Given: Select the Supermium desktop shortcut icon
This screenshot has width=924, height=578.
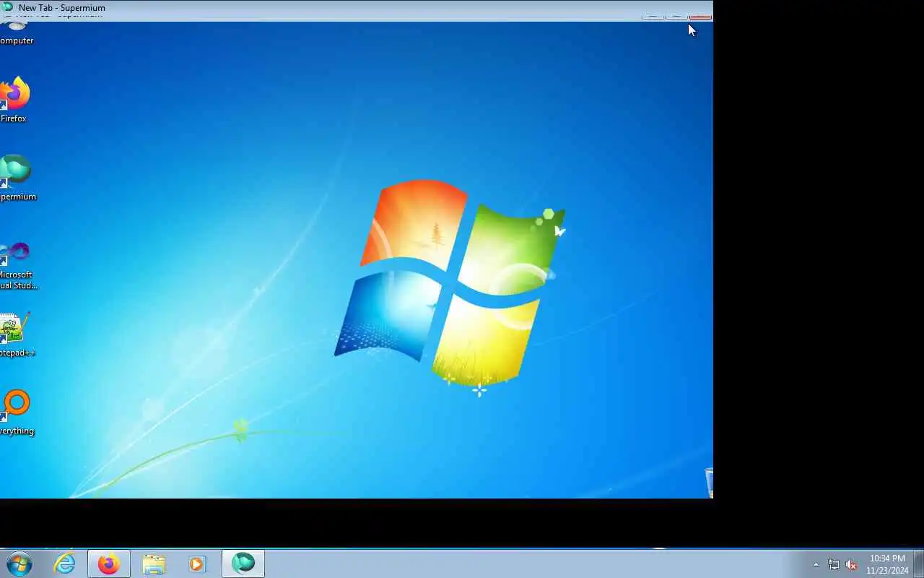Looking at the screenshot, I should (x=16, y=178).
